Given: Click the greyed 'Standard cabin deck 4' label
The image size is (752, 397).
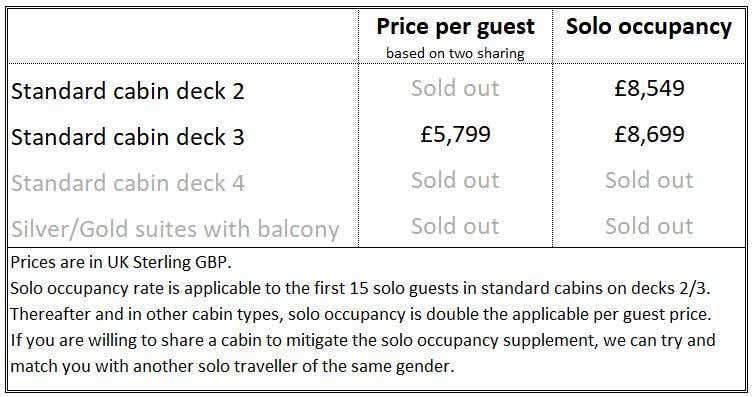Looking at the screenshot, I should pyautogui.click(x=128, y=183).
